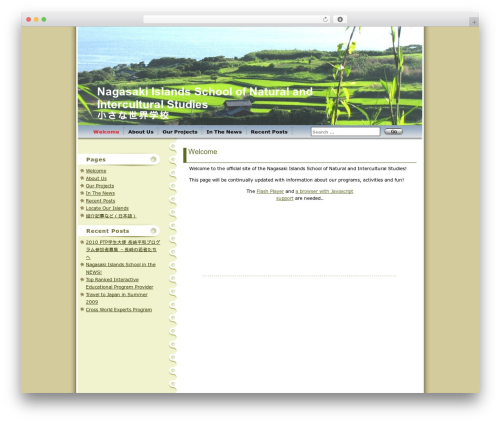The width and height of the screenshot is (500, 423).
Task: Click the star bullet beside Cross World Experts Program
Action: (x=82, y=309)
